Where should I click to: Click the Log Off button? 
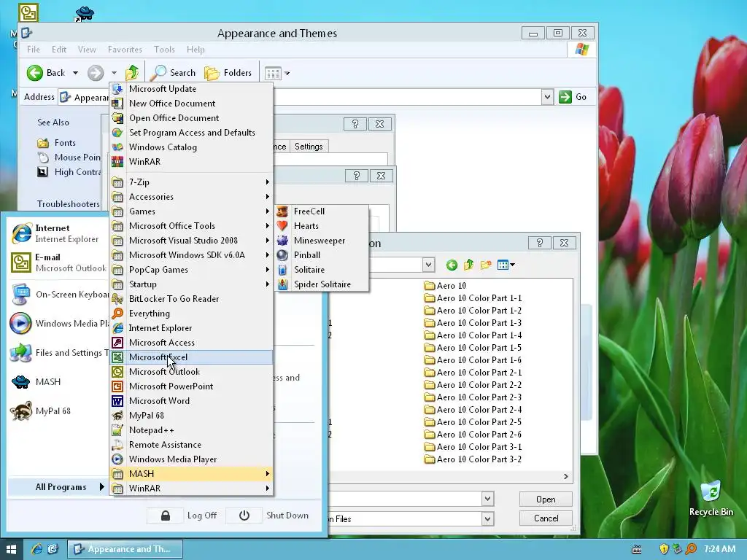(x=183, y=516)
